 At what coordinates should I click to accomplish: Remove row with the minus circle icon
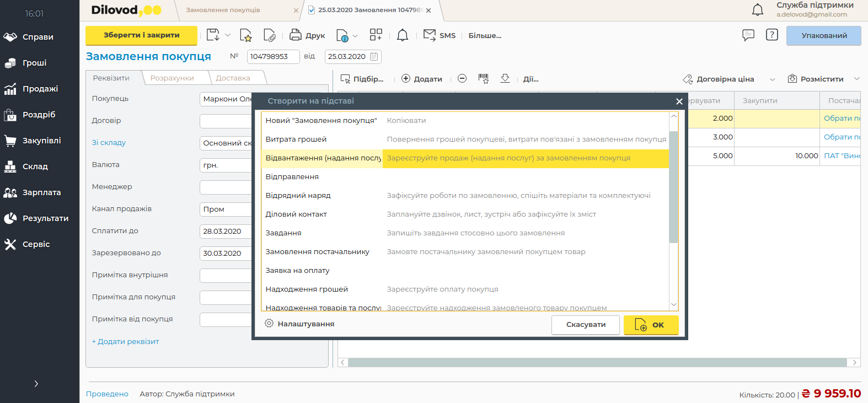tap(462, 79)
